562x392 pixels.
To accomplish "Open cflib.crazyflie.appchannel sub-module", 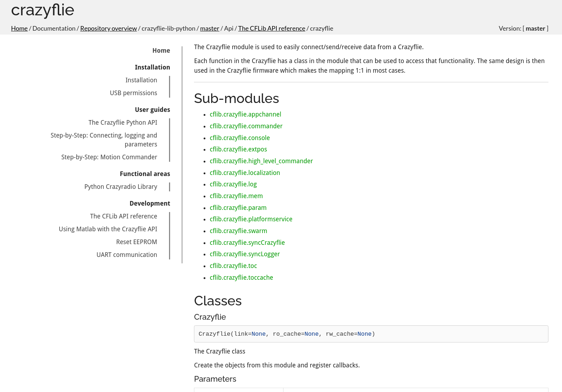I will 245,114.
